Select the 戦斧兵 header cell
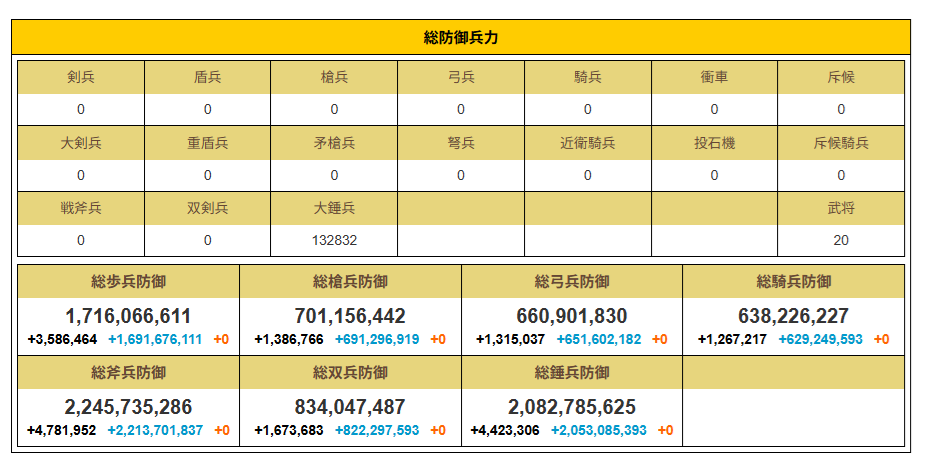The image size is (925, 464). 81,209
